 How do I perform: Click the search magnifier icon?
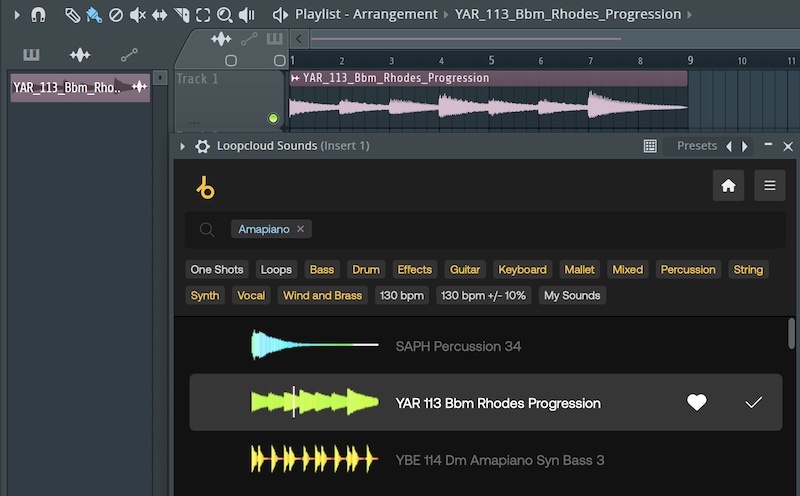pos(207,230)
